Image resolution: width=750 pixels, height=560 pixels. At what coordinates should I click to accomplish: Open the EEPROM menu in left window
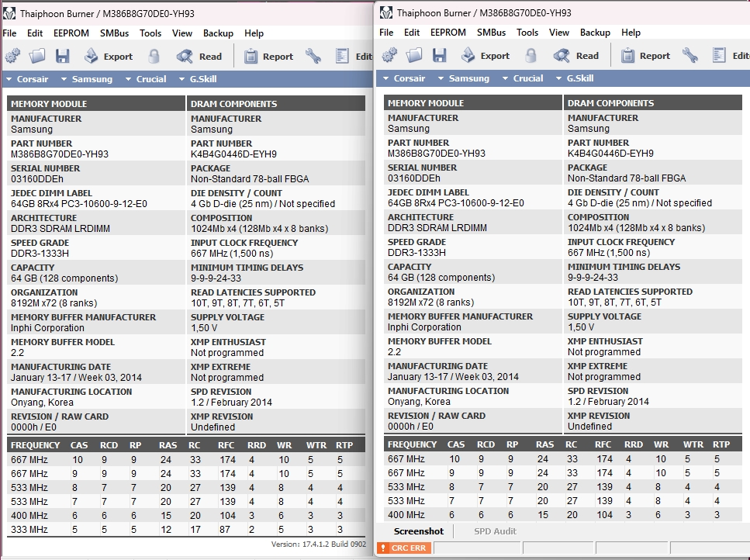[71, 33]
